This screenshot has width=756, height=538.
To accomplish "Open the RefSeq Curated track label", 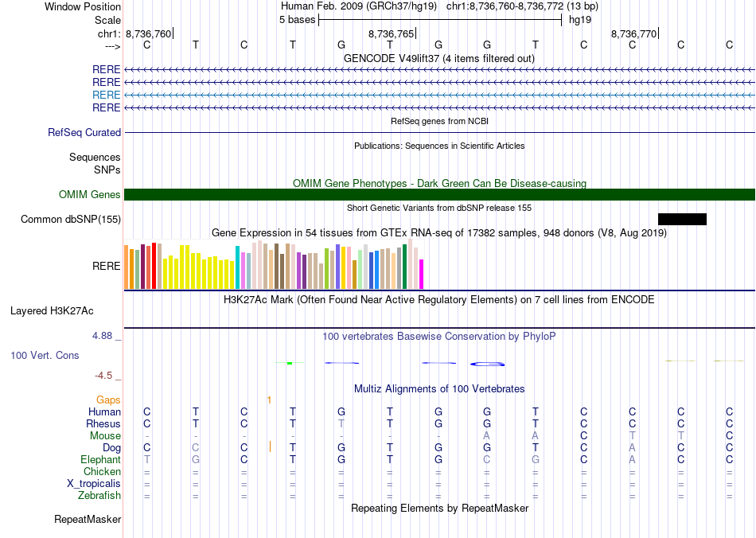I will click(84, 133).
